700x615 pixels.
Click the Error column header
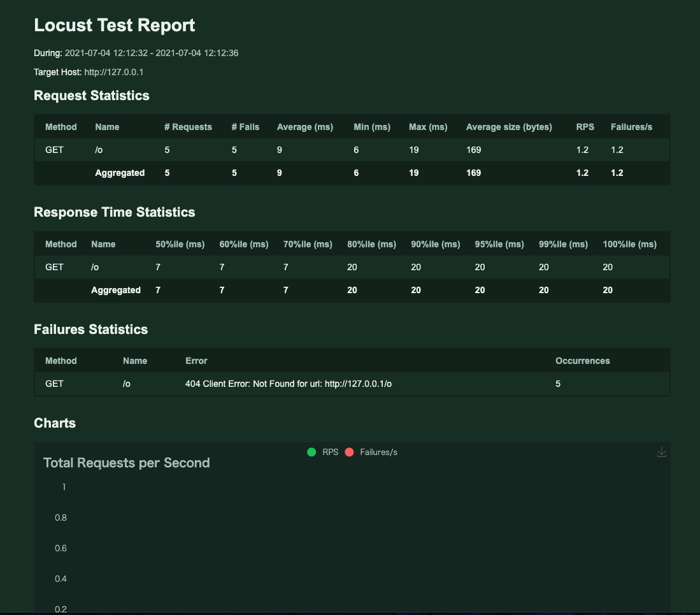tap(196, 361)
